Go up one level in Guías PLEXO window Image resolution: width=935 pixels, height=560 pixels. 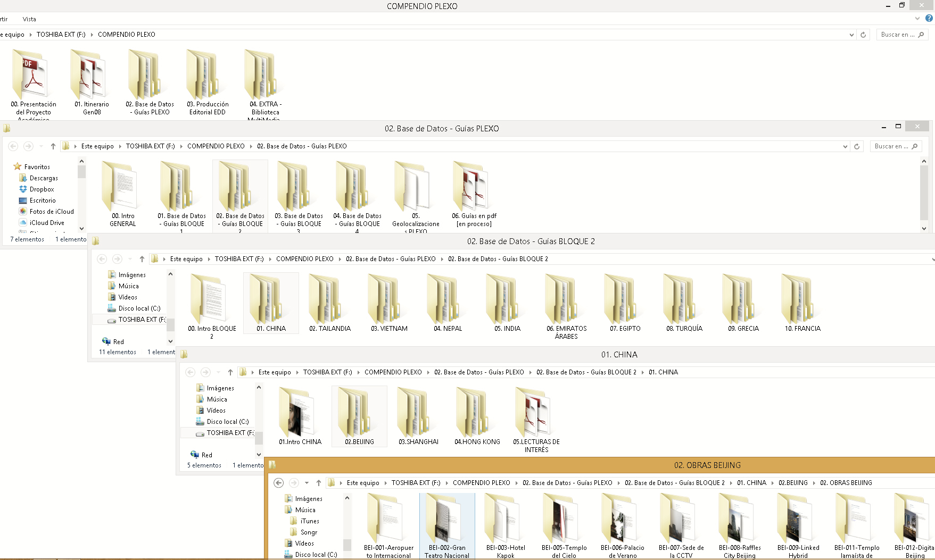click(x=53, y=146)
